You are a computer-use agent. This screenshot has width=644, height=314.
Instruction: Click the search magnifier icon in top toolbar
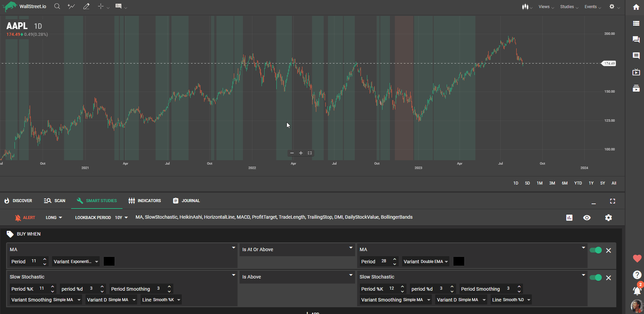pos(57,6)
